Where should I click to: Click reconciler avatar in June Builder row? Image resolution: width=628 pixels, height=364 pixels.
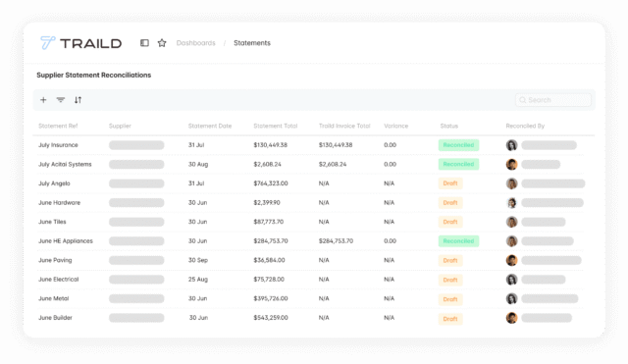point(511,318)
